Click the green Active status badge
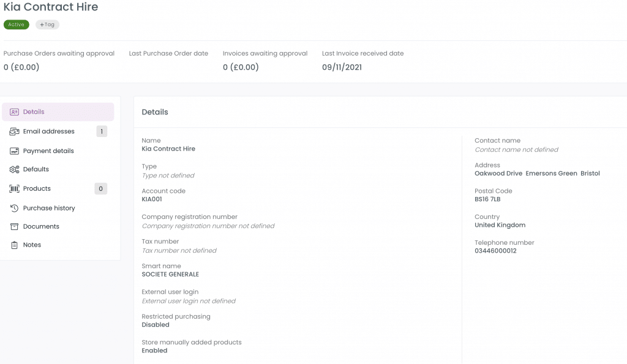 [17, 24]
